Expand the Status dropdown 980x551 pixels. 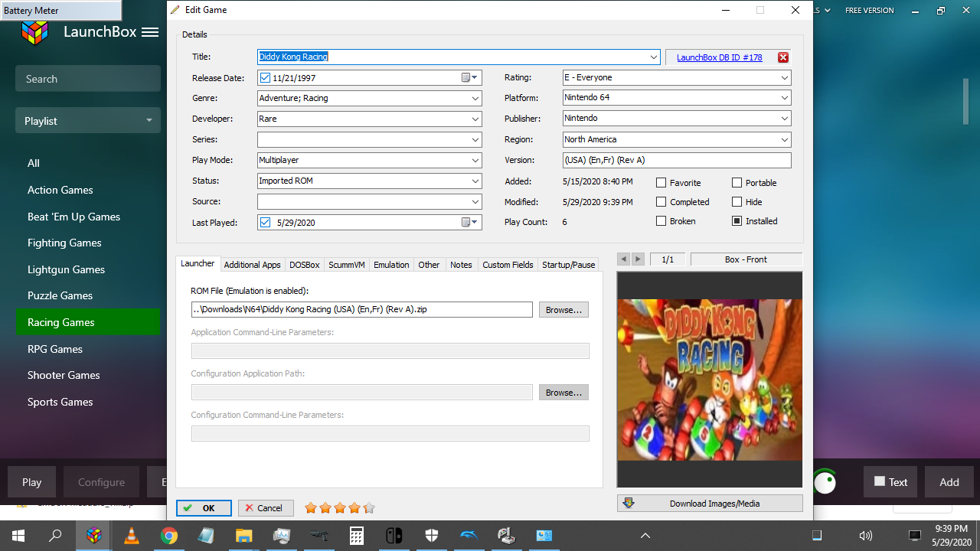coord(475,181)
